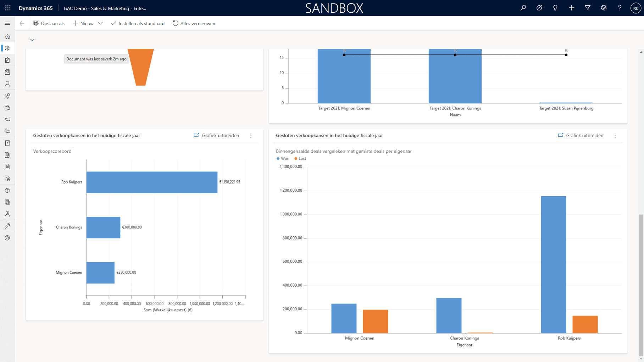Open more options for the Won versus Lost chart
644x362 pixels.
[615, 136]
